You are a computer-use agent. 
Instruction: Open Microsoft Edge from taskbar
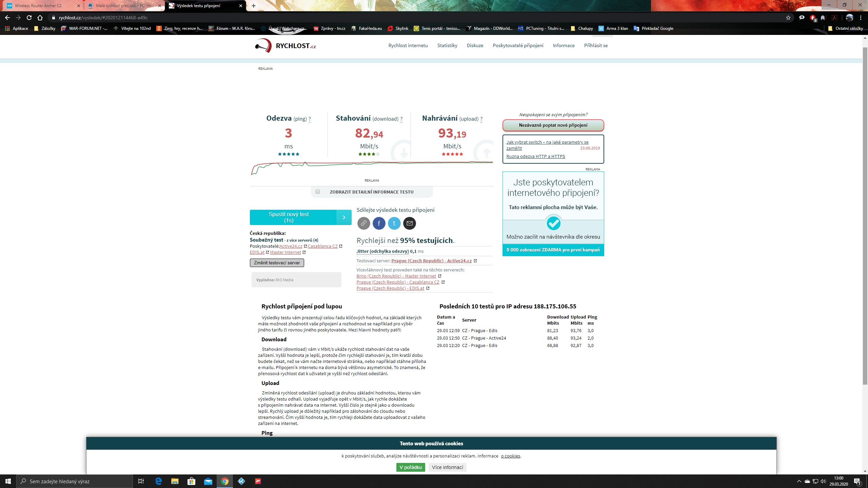click(x=158, y=481)
